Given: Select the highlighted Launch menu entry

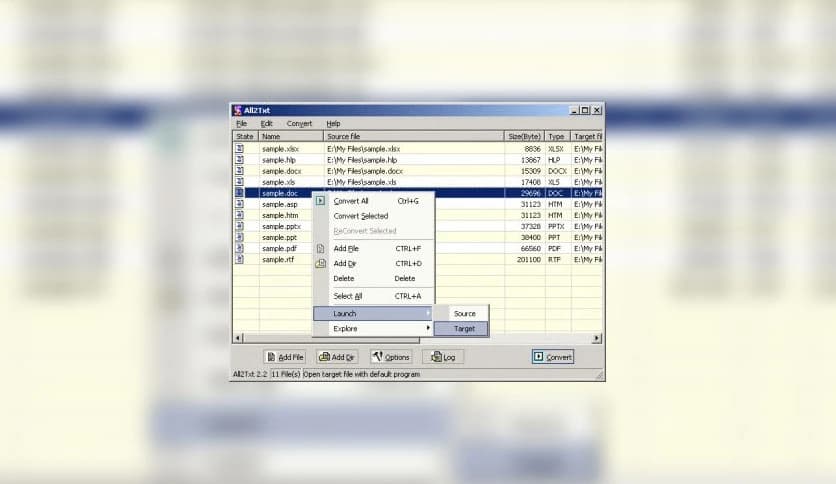Looking at the screenshot, I should click(x=373, y=313).
